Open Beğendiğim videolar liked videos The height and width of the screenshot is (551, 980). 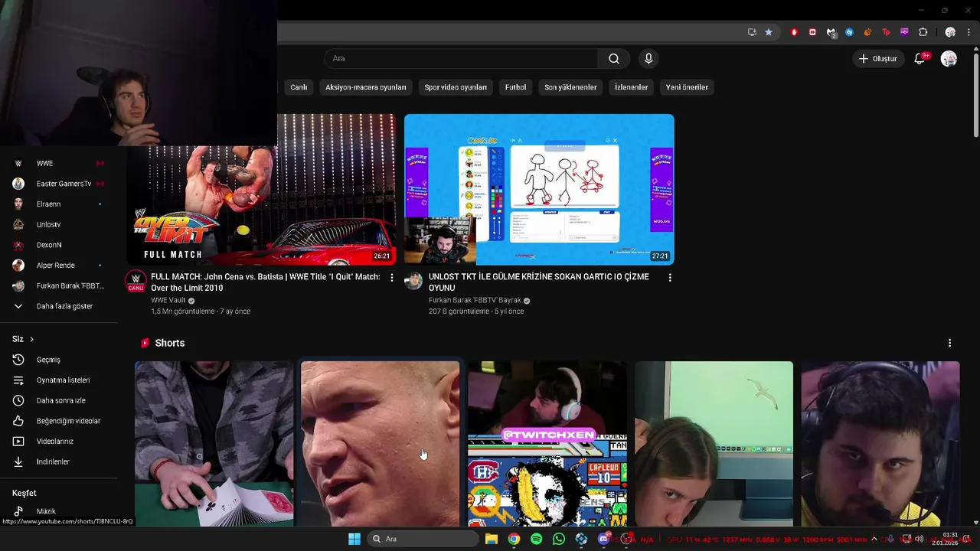pyautogui.click(x=60, y=421)
